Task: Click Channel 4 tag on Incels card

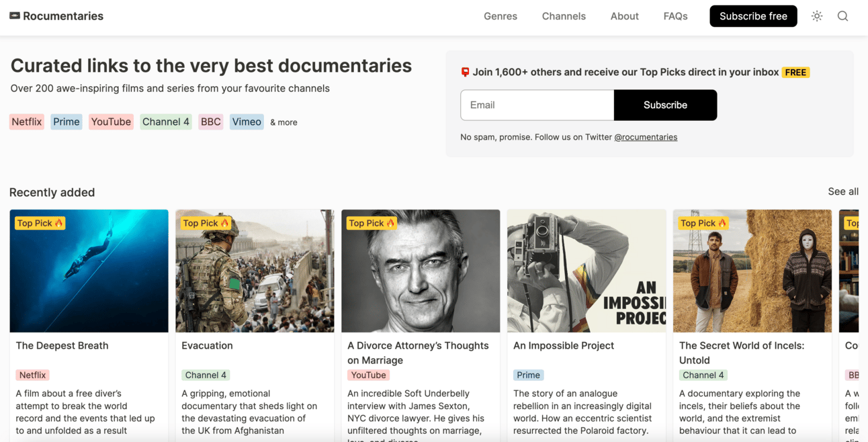Action: 703,375
